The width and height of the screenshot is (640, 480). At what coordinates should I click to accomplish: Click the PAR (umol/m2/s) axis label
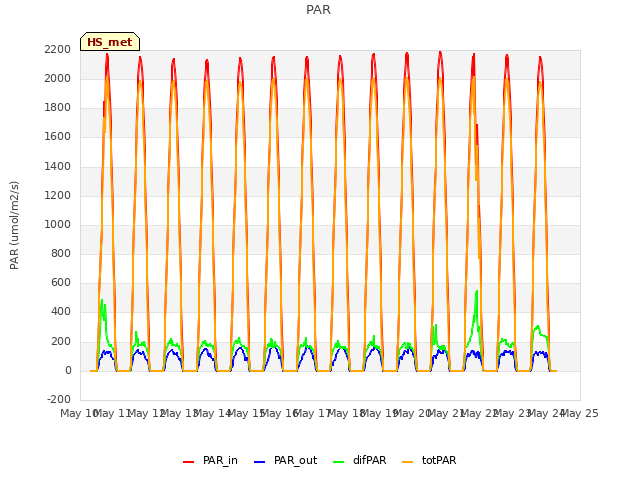(x=14, y=225)
